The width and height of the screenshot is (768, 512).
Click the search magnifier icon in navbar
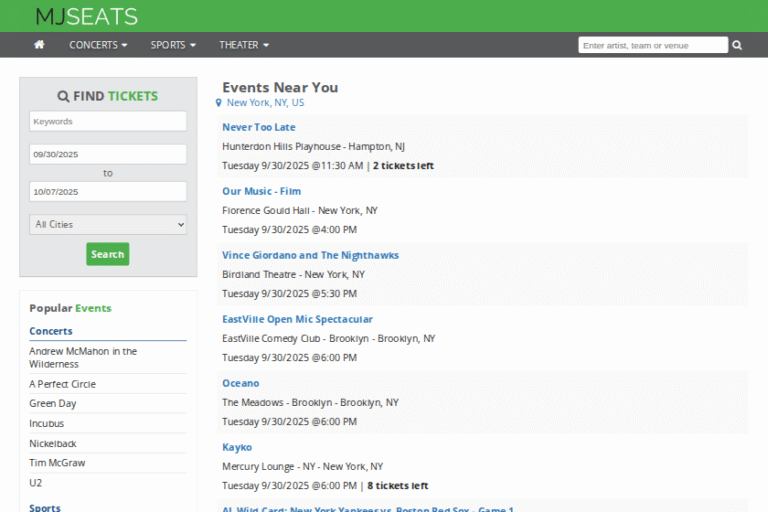click(x=737, y=45)
